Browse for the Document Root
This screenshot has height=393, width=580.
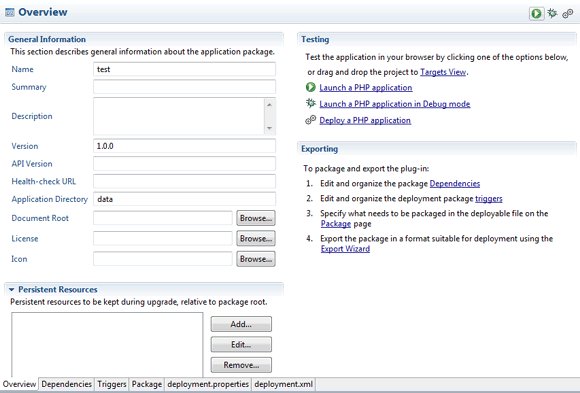(x=256, y=218)
